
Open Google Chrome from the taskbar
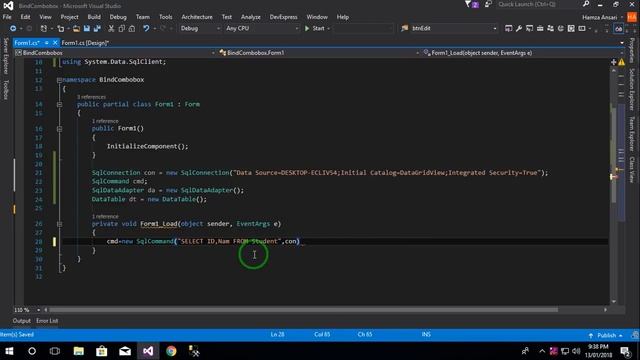(x=171, y=351)
